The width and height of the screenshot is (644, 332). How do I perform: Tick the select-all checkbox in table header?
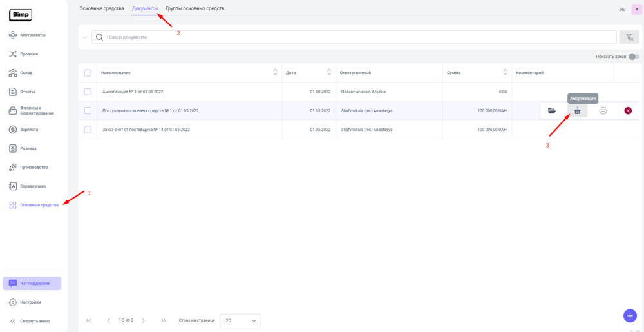[x=88, y=73]
